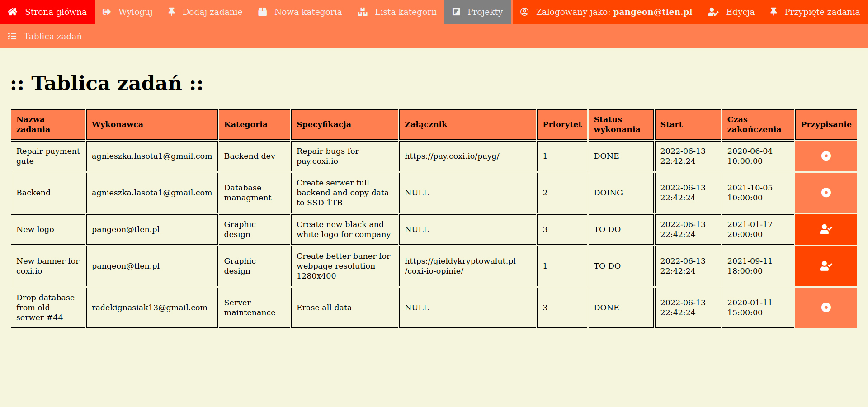Click the Priorytet column header
The image size is (868, 407).
(x=562, y=124)
